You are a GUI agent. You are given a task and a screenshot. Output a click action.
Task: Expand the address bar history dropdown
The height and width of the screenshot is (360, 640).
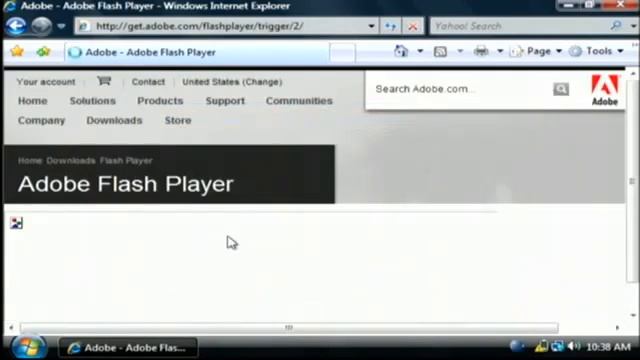(x=371, y=27)
